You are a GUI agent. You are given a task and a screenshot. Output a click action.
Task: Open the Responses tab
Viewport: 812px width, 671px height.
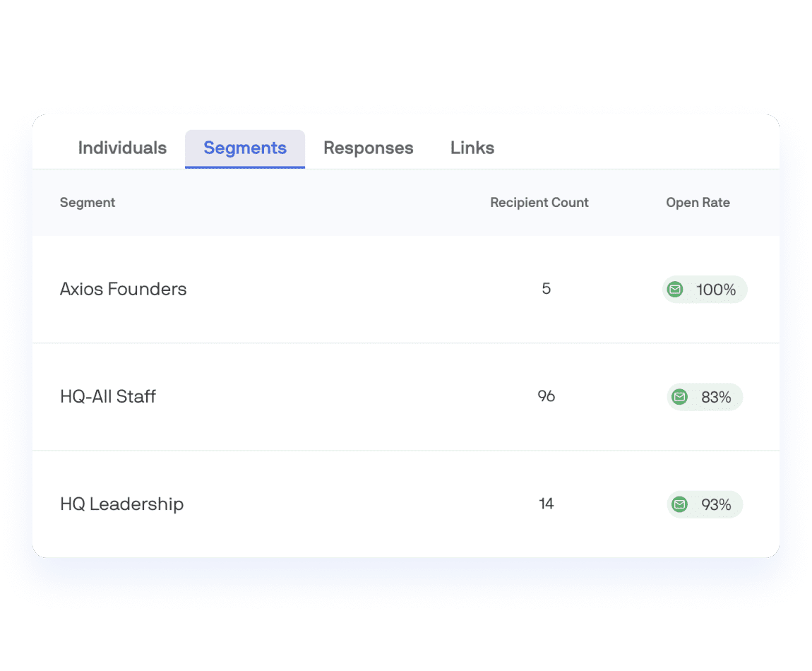368,148
